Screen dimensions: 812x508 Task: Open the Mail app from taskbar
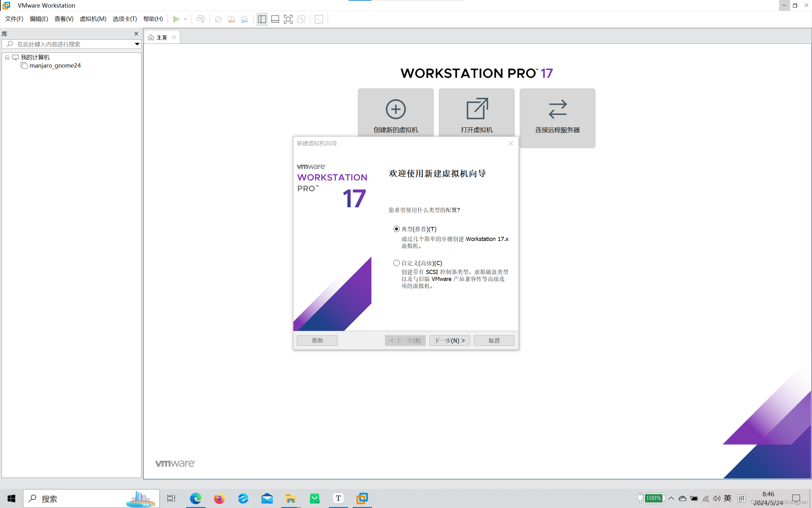tap(267, 498)
